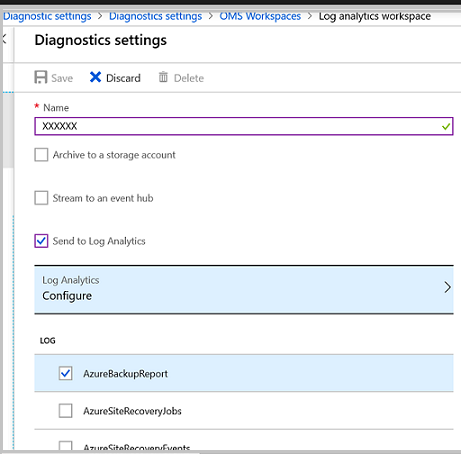The image size is (461, 454).
Task: Uncheck Send to Log Analytics
Action: [x=41, y=241]
